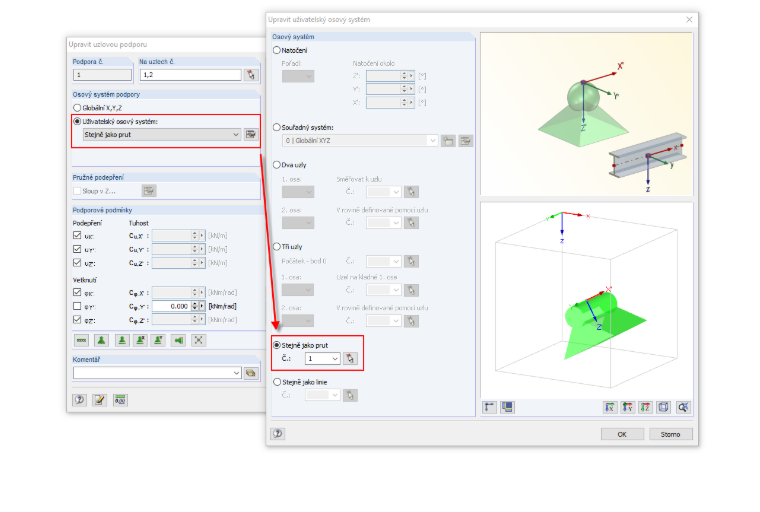
Task: Click the fully restrained cross icon preset
Action: 198,340
